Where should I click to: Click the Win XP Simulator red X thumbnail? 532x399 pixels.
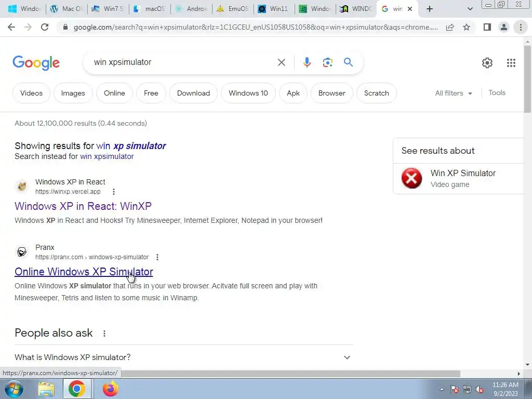pos(411,178)
